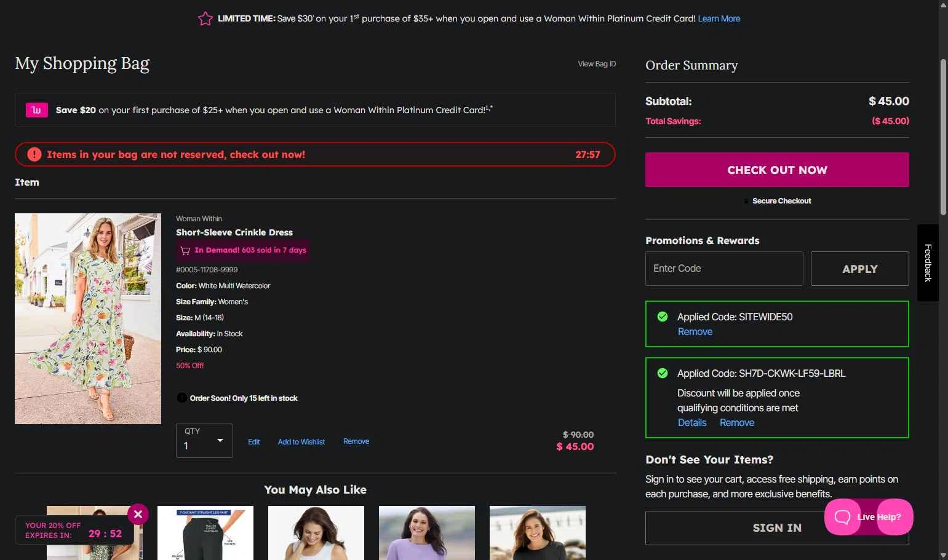Click the ($ 45.00) total savings value

click(890, 121)
